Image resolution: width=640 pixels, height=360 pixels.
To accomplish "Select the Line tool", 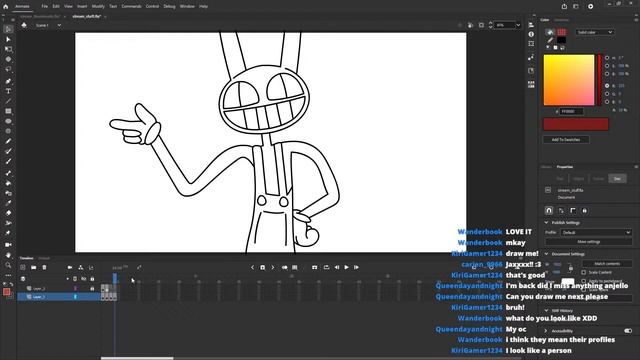I will (x=8, y=101).
